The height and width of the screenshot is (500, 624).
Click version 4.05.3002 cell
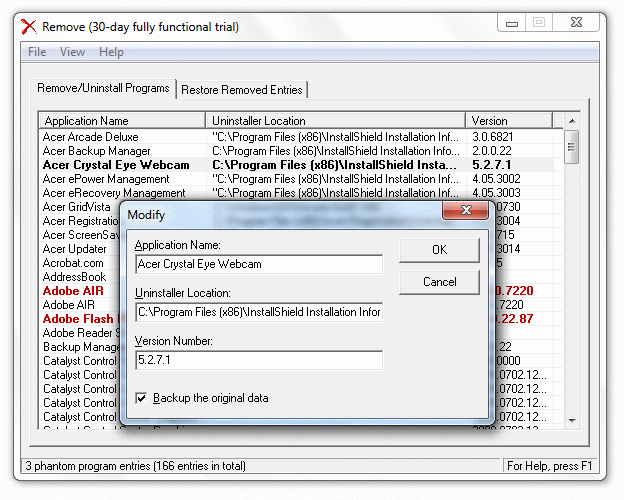[496, 179]
